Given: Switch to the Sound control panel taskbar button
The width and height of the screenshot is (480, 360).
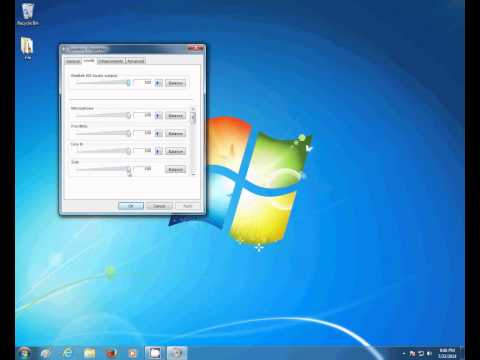Looking at the screenshot, I should (177, 353).
